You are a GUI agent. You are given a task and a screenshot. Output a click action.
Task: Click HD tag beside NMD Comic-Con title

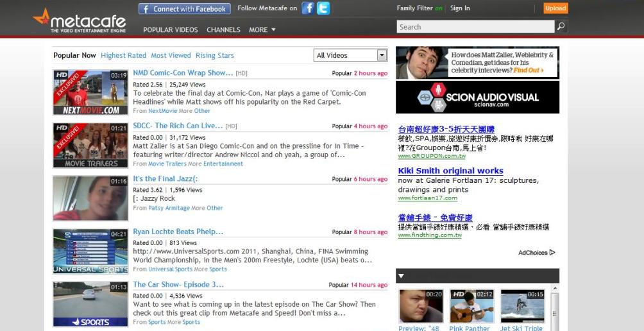pos(241,74)
